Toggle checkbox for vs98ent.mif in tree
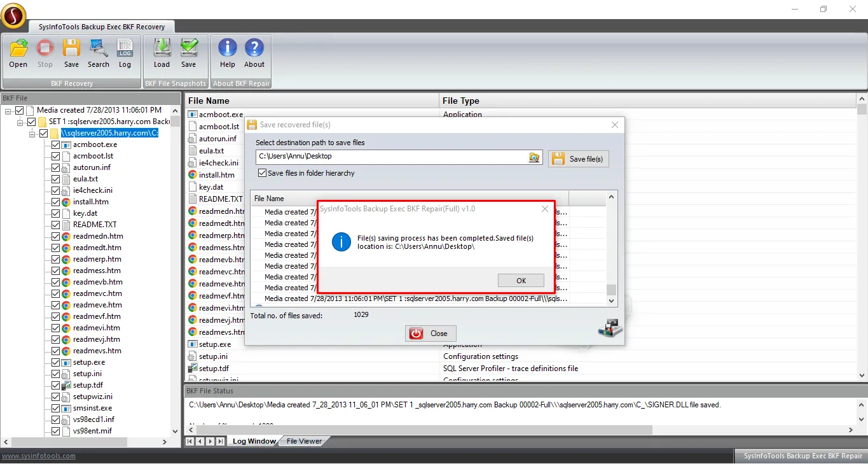The width and height of the screenshot is (868, 464). click(x=55, y=431)
